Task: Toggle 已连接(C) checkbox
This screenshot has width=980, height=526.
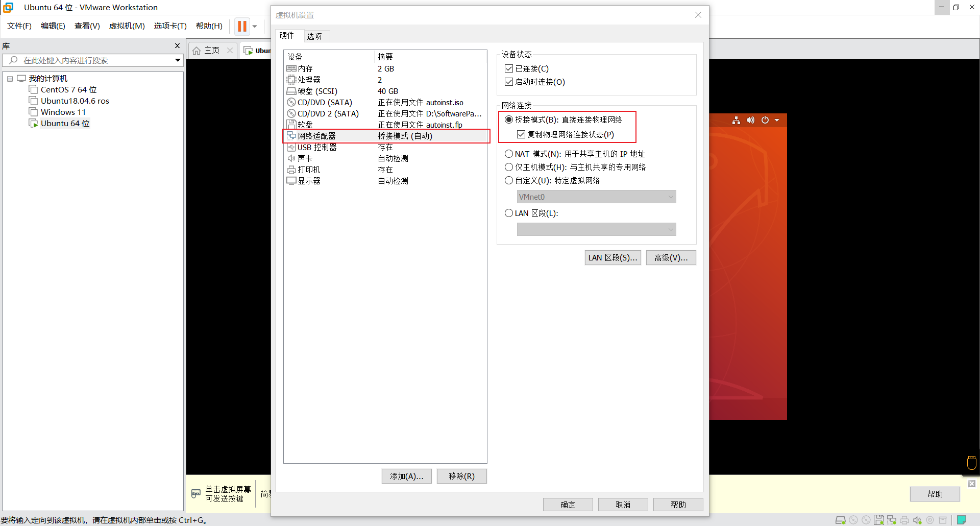Action: coord(508,68)
